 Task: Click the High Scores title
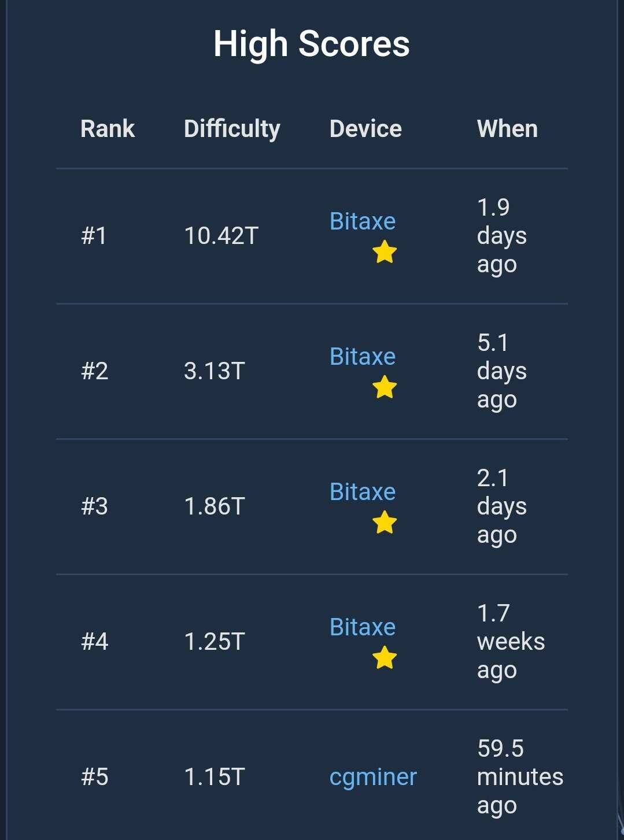tap(312, 45)
